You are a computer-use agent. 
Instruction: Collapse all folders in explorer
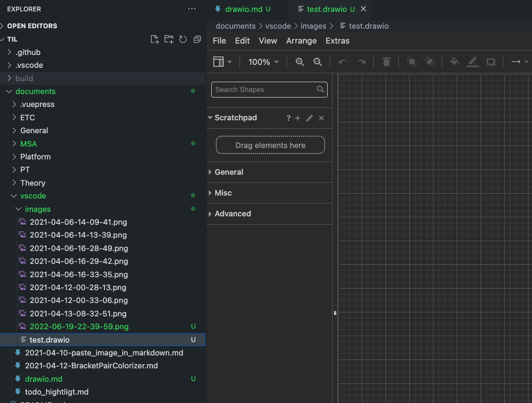197,40
